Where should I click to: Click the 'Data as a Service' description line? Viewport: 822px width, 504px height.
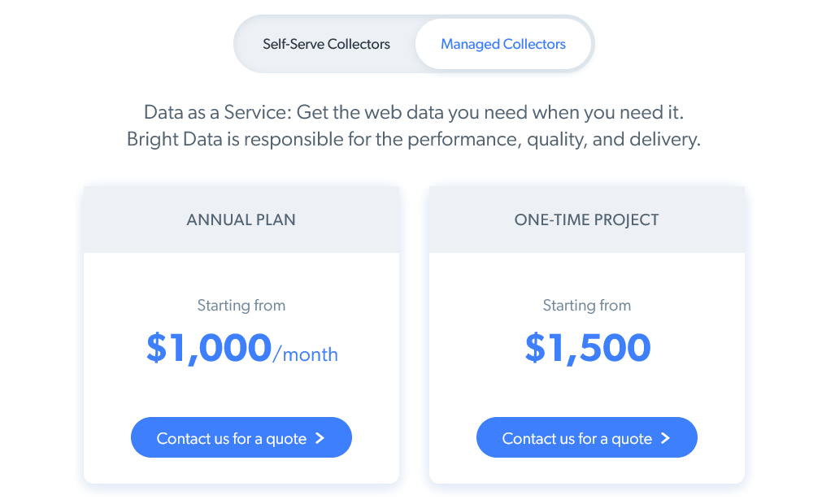tap(414, 112)
